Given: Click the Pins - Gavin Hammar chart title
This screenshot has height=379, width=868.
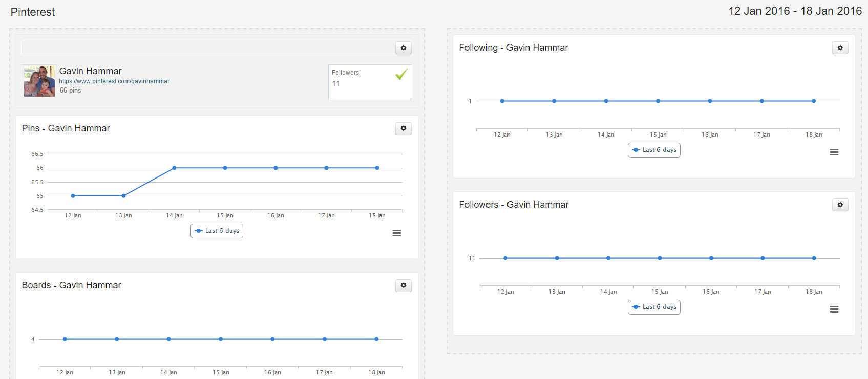Looking at the screenshot, I should 66,128.
